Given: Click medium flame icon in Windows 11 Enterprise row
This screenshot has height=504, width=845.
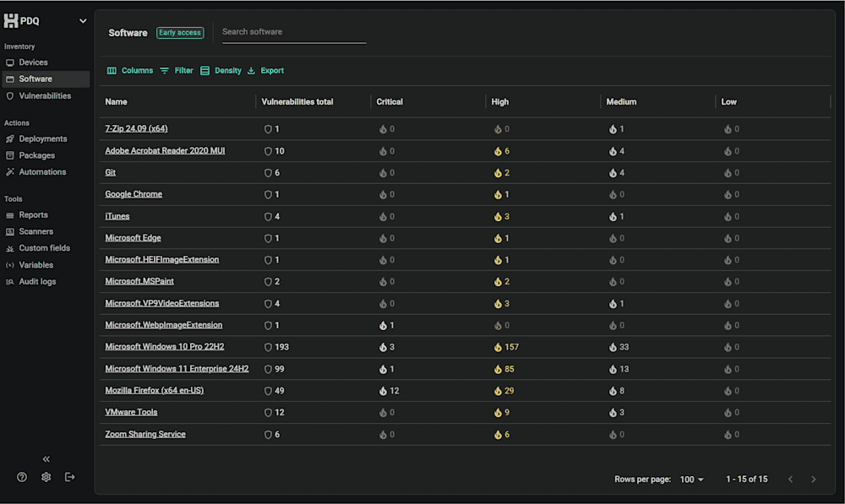Looking at the screenshot, I should [x=613, y=370].
